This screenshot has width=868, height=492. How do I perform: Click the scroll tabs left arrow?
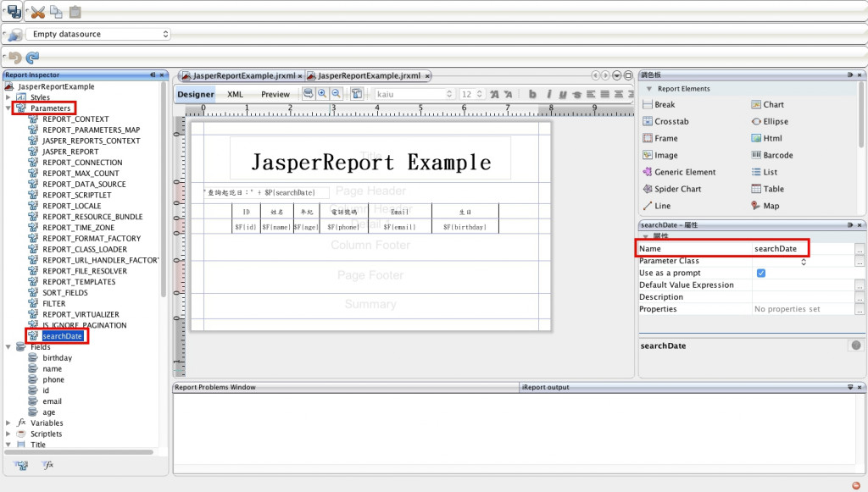(x=595, y=75)
